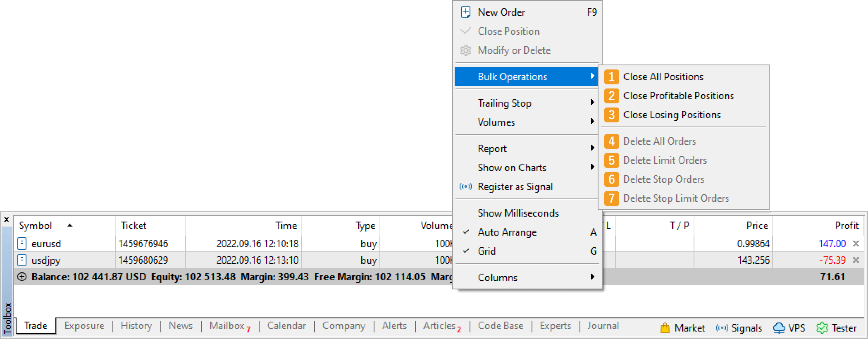
Task: Click total profit 71.61
Action: [832, 277]
